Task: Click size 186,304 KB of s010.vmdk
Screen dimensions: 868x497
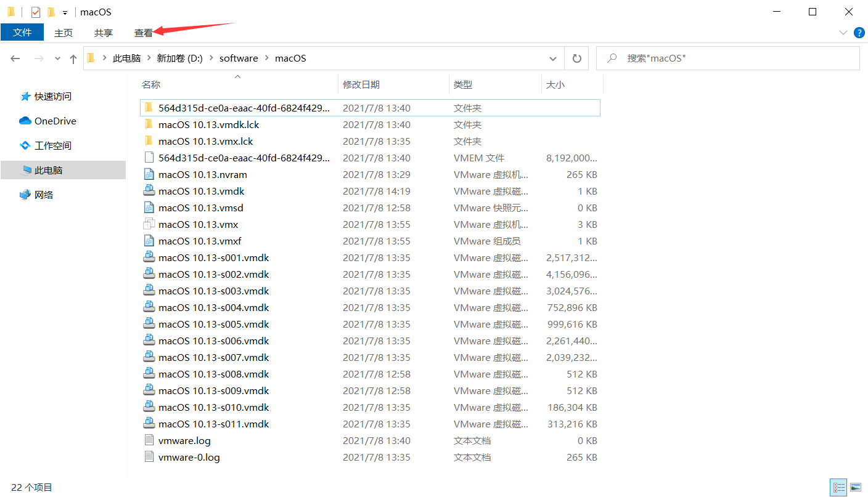Action: tap(572, 407)
